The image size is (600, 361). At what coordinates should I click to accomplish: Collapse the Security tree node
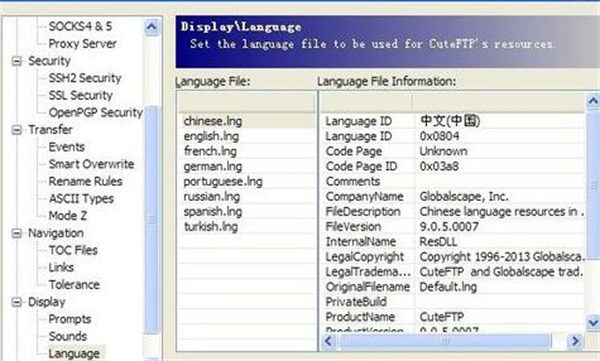16,61
